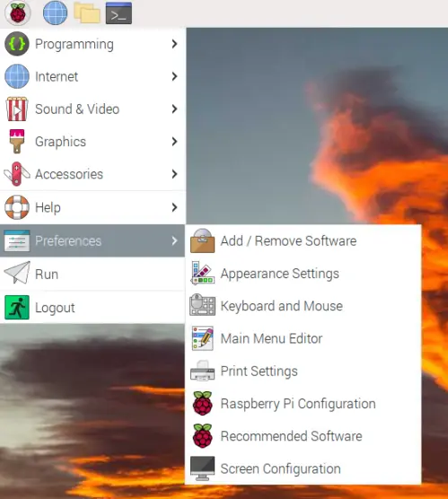Click the Accessories pocket knife icon
The width and height of the screenshot is (448, 499).
[17, 174]
